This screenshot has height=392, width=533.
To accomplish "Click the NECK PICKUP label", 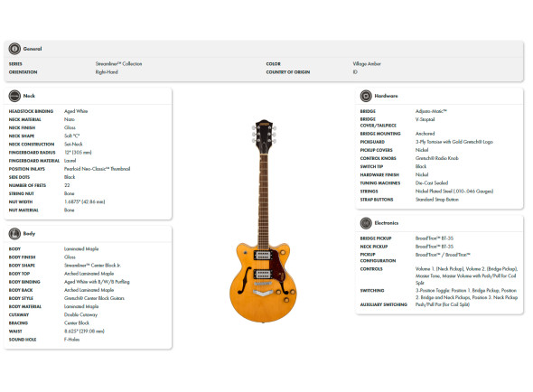I will [374, 247].
